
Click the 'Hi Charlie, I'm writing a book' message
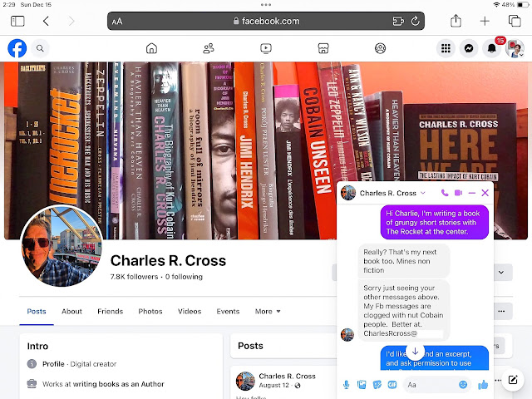click(434, 222)
